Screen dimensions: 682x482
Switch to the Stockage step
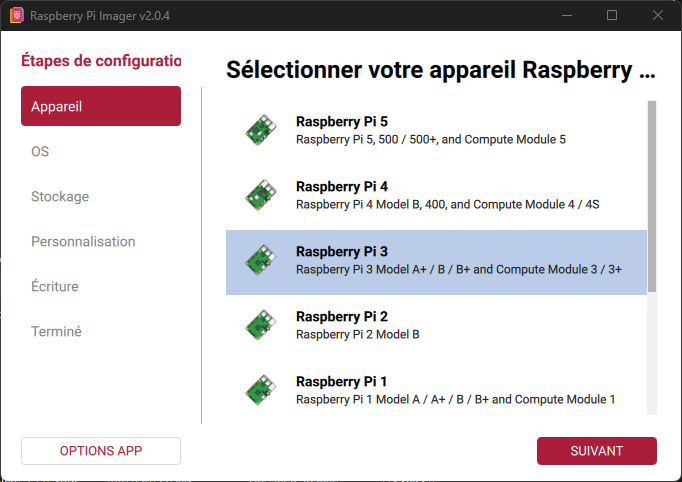[x=60, y=196]
